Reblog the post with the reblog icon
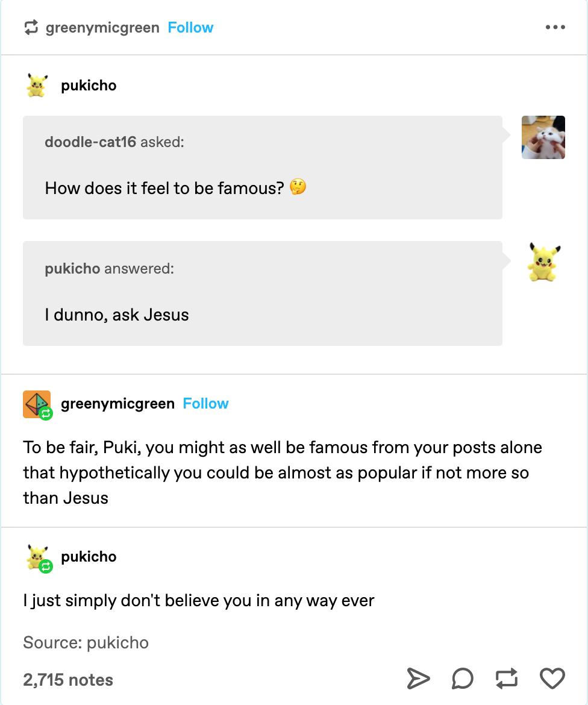The image size is (588, 705). coord(506,678)
